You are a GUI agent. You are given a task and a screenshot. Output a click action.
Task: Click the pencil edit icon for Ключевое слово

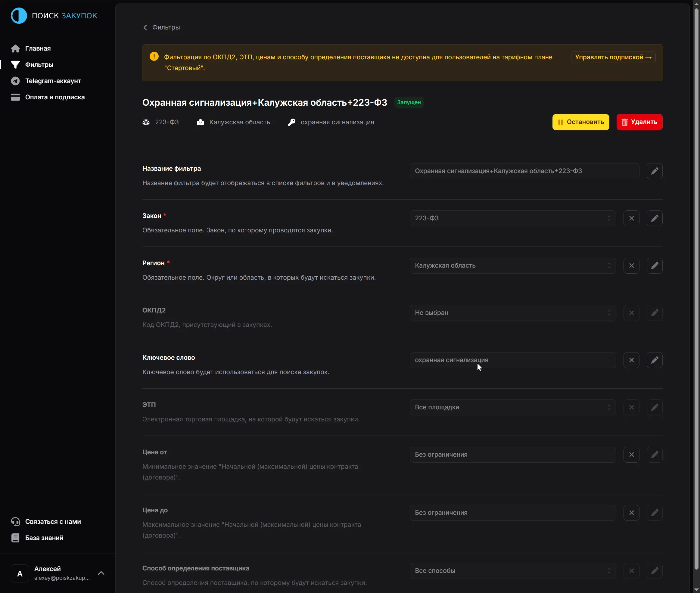click(654, 360)
